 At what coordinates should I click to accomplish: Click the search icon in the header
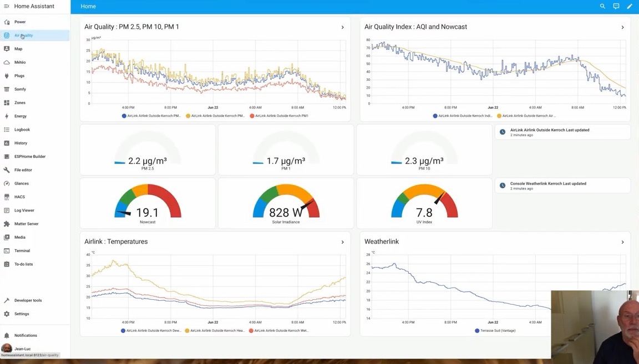[x=602, y=6]
